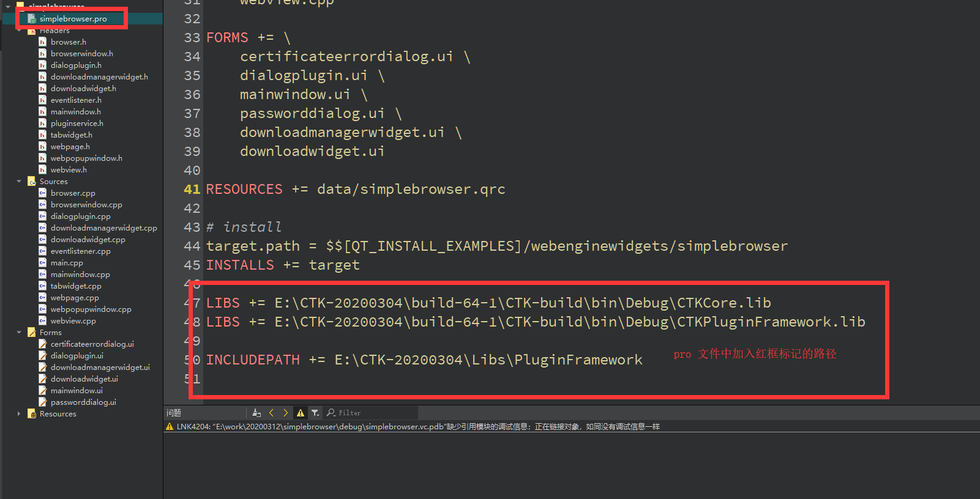Open pluginservice.h file
Screen dimensions: 980x499
[x=77, y=124]
